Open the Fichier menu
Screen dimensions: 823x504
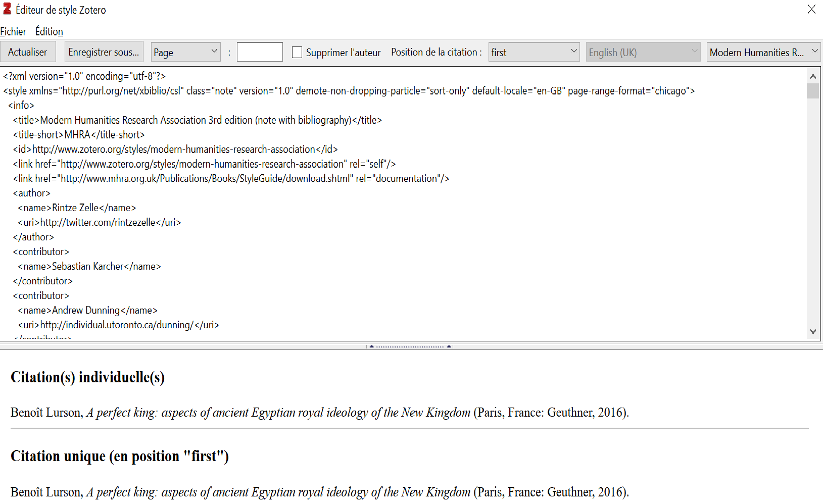pyautogui.click(x=13, y=31)
